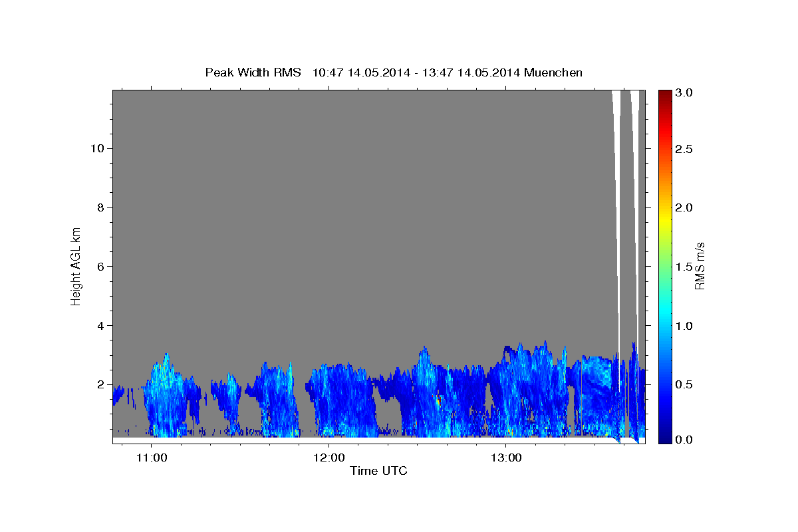This screenshot has height=532, width=798.
Task: Click the 'RMS m/s' colorbar label
Action: click(x=699, y=266)
